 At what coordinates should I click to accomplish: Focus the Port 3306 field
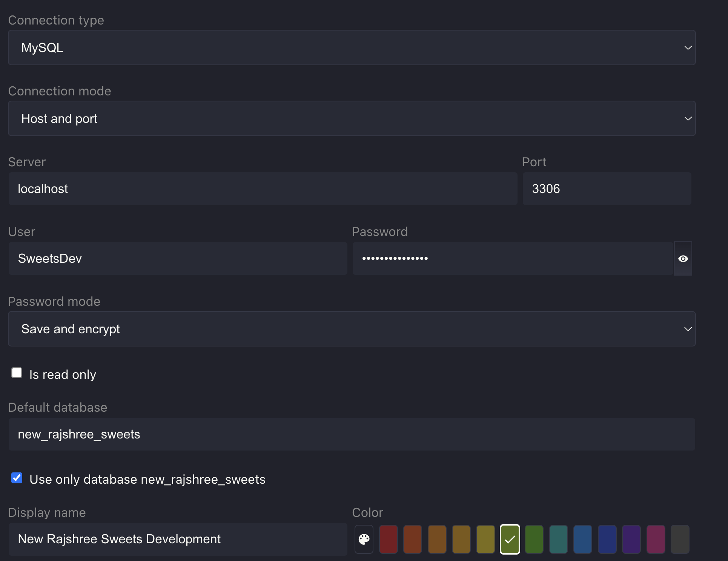607,189
